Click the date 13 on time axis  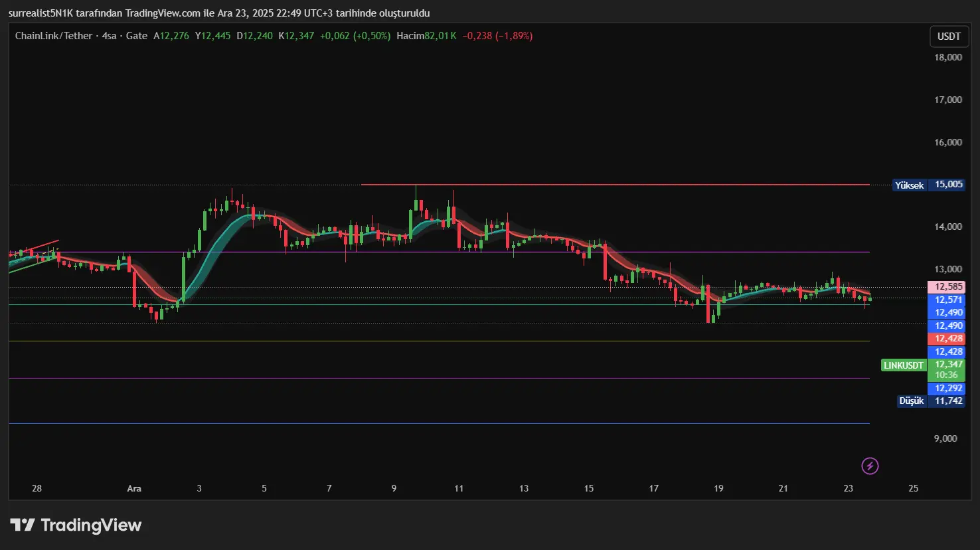tap(524, 489)
